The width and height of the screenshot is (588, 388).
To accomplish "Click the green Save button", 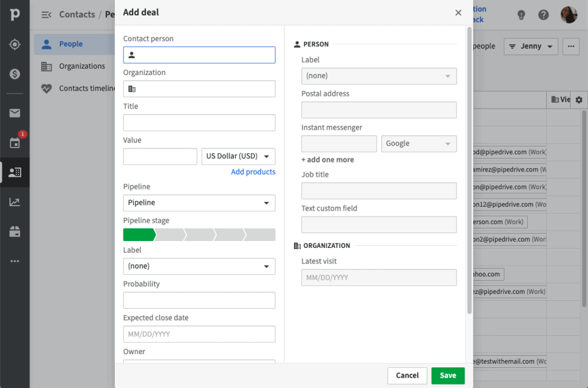I will pos(448,375).
